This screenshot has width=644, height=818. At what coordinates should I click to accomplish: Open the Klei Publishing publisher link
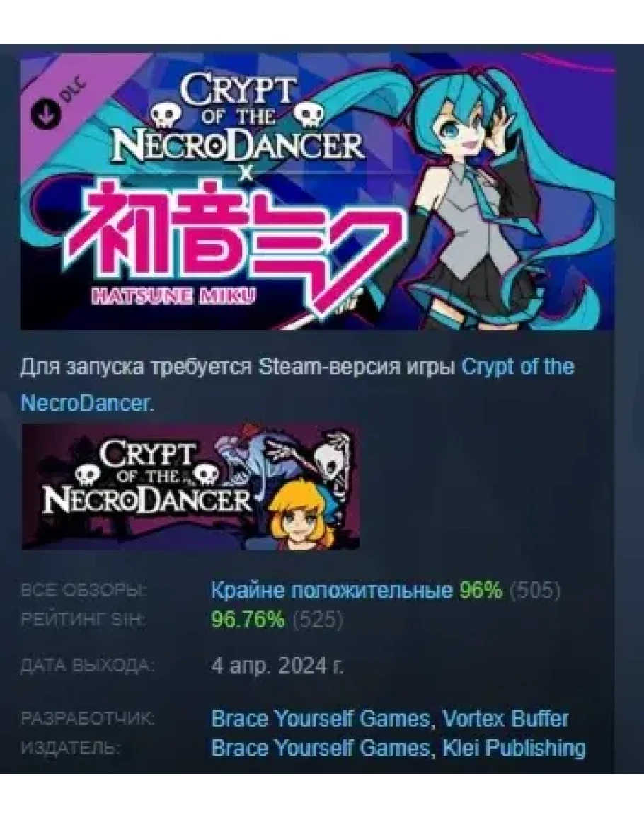[x=514, y=748]
